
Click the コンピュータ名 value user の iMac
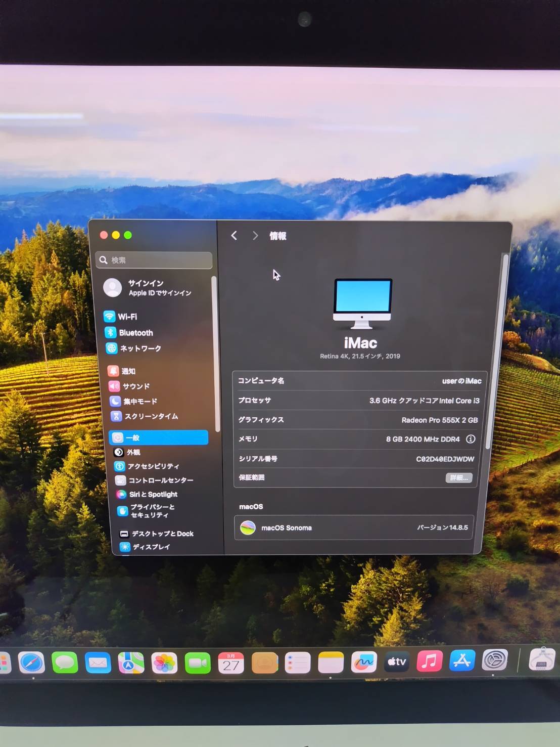tap(461, 381)
